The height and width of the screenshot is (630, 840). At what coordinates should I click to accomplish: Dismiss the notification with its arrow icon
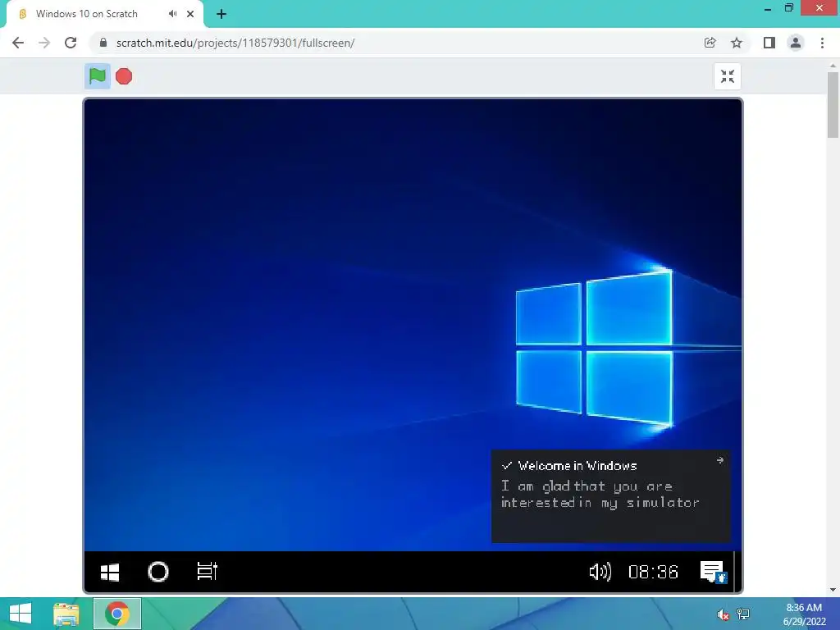720,460
